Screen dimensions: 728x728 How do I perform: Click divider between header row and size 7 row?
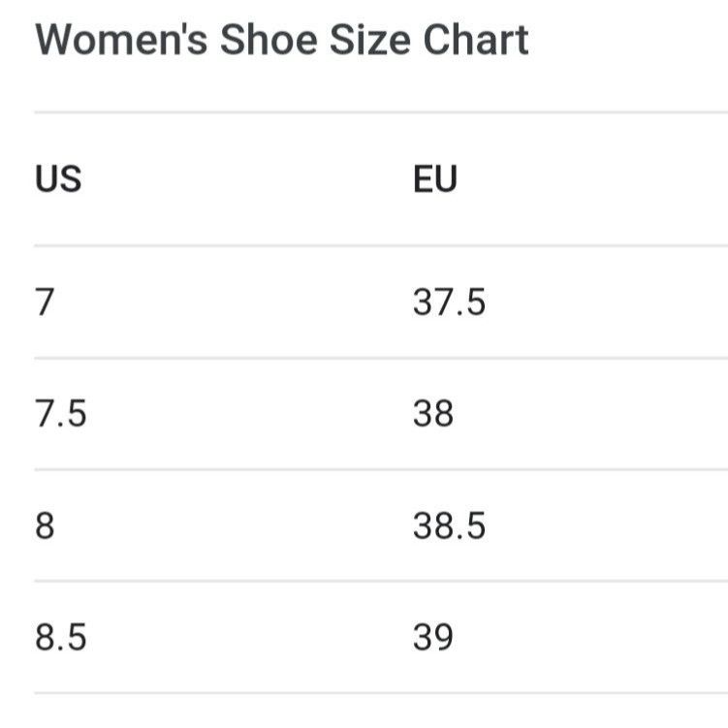coord(381,245)
